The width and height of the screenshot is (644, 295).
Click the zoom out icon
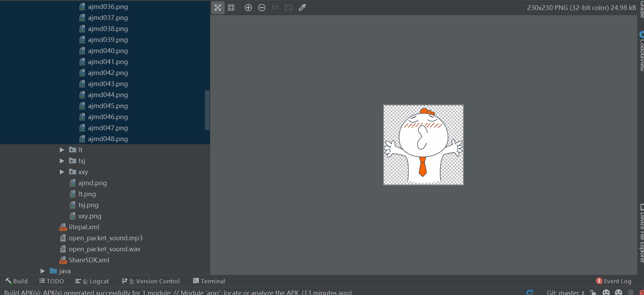coord(262,8)
